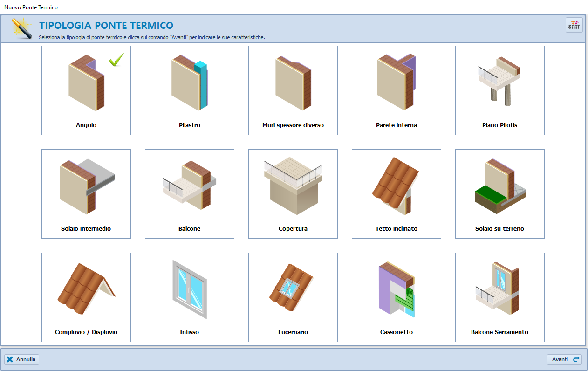Select the Parete interna tile
This screenshot has width=588, height=371.
[397, 90]
